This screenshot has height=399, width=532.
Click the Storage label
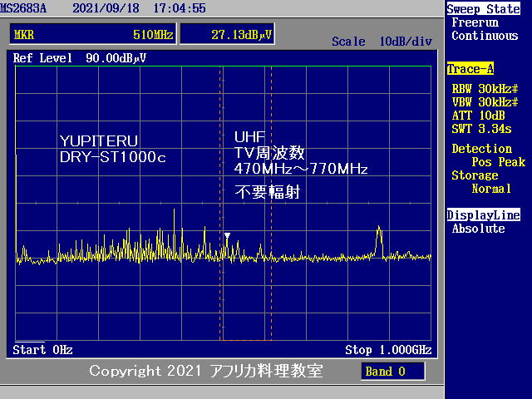coord(475,175)
